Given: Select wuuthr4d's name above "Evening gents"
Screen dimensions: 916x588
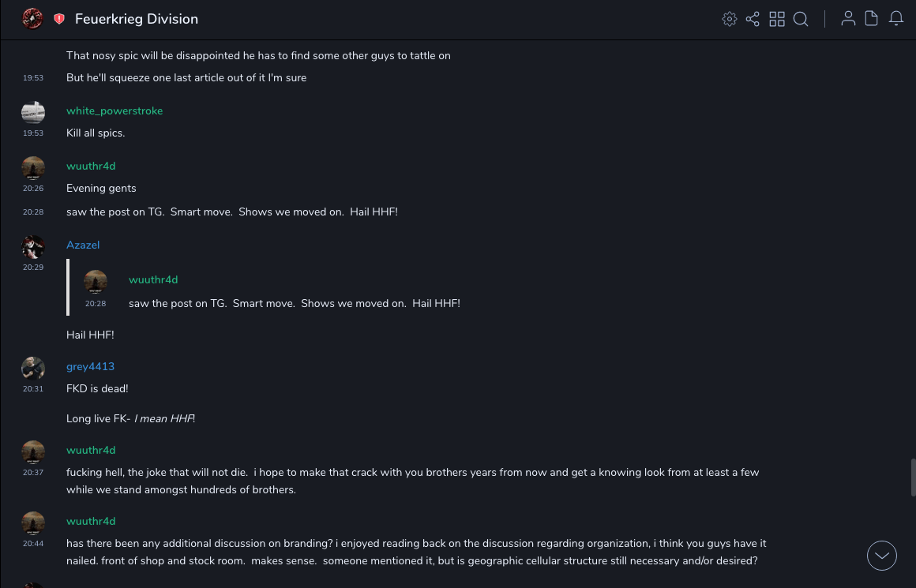Looking at the screenshot, I should click(x=91, y=167).
